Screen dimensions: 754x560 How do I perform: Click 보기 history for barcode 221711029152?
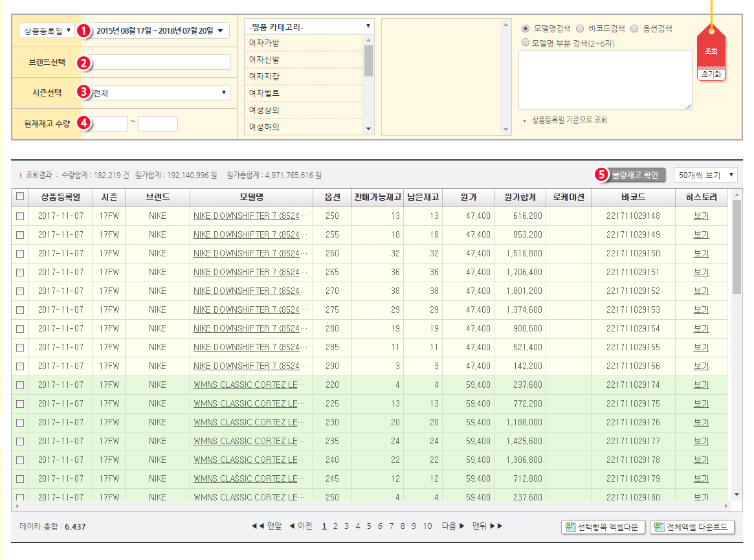[x=701, y=291]
